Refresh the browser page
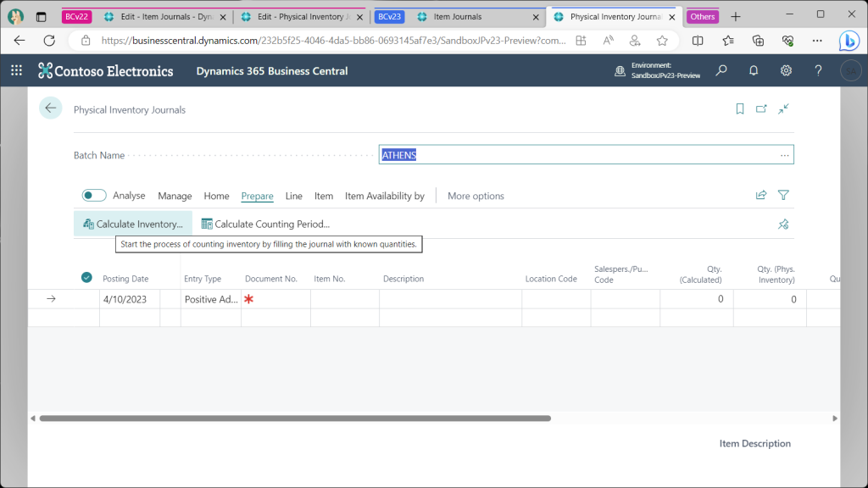 49,41
